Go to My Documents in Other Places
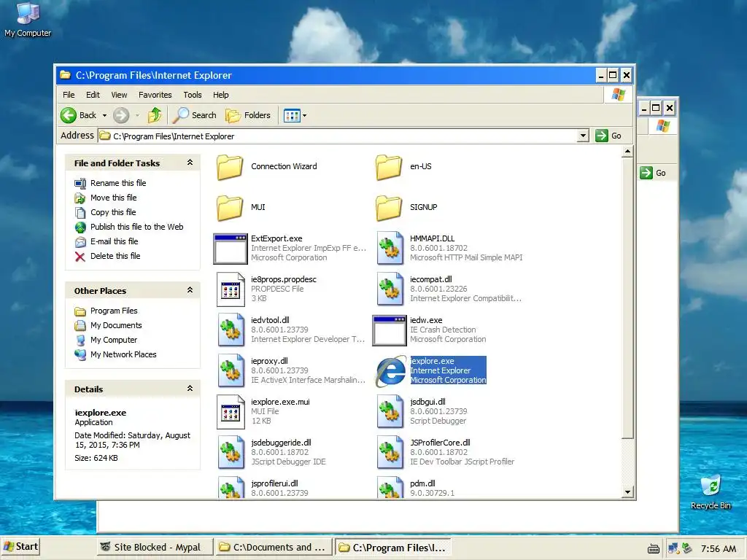Image resolution: width=747 pixels, height=560 pixels. pyautogui.click(x=116, y=325)
